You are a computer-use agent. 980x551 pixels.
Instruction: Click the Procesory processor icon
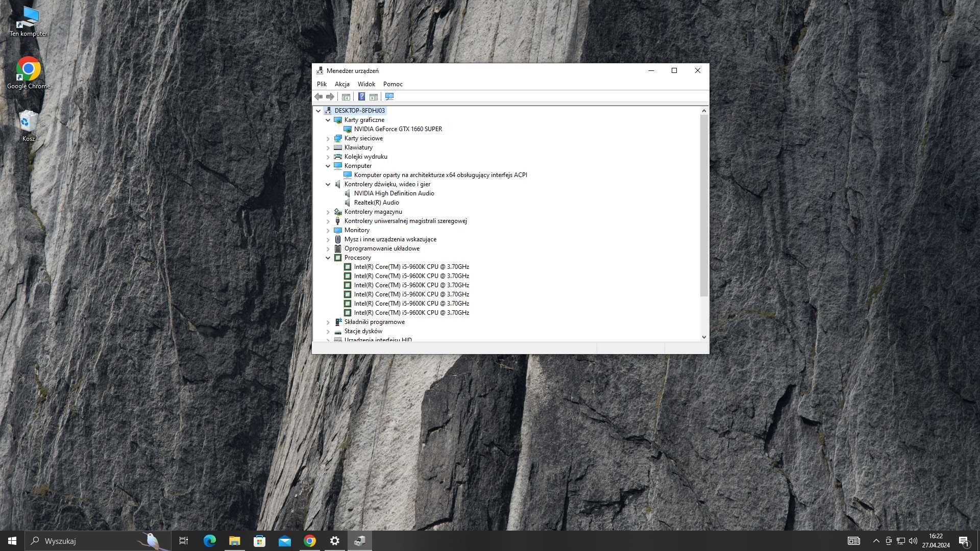click(x=338, y=258)
